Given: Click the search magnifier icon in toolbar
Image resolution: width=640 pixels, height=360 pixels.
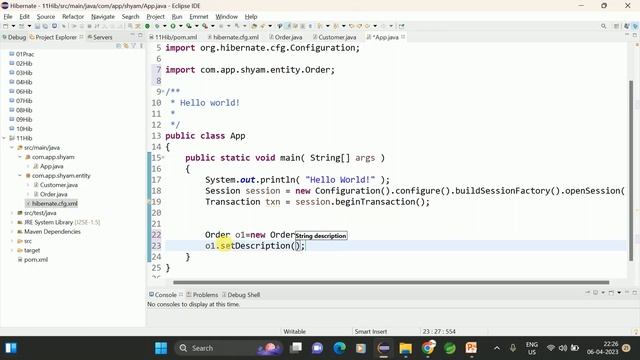Looking at the screenshot, I should (x=604, y=26).
